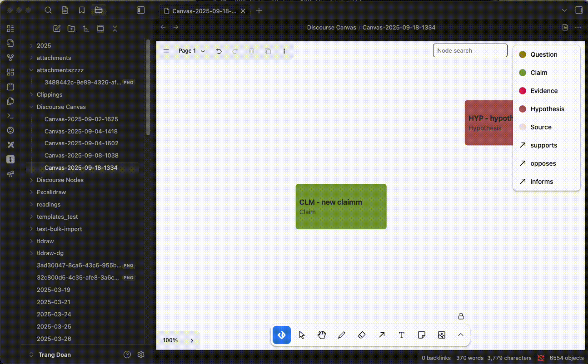Toggle the canvas lock icon
This screenshot has height=364, width=588.
tap(461, 316)
